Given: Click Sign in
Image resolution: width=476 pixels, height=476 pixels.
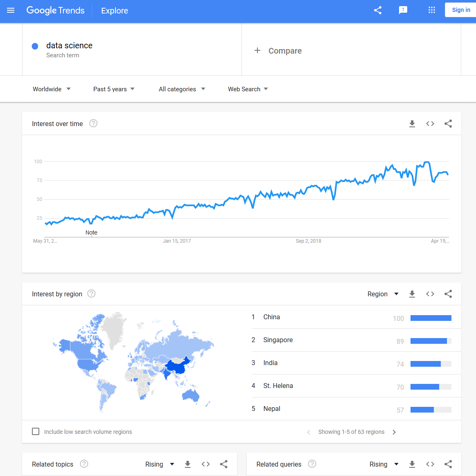Looking at the screenshot, I should click(461, 9).
